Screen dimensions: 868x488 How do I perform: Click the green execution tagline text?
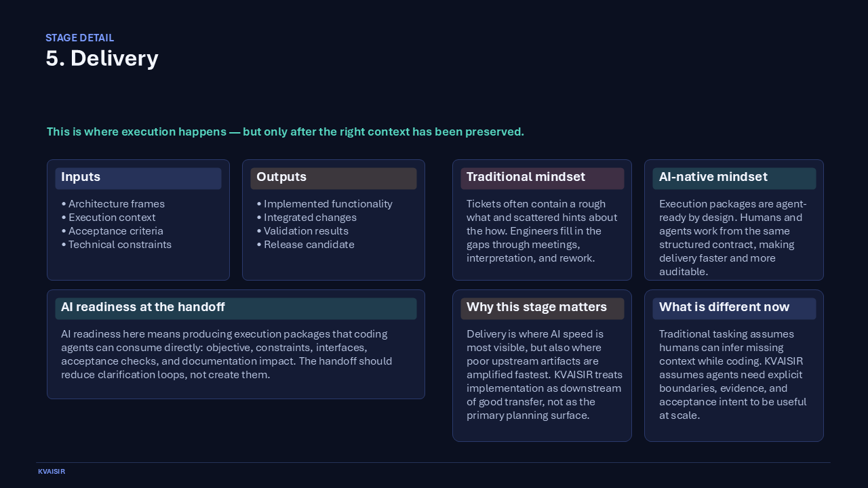[x=285, y=131]
